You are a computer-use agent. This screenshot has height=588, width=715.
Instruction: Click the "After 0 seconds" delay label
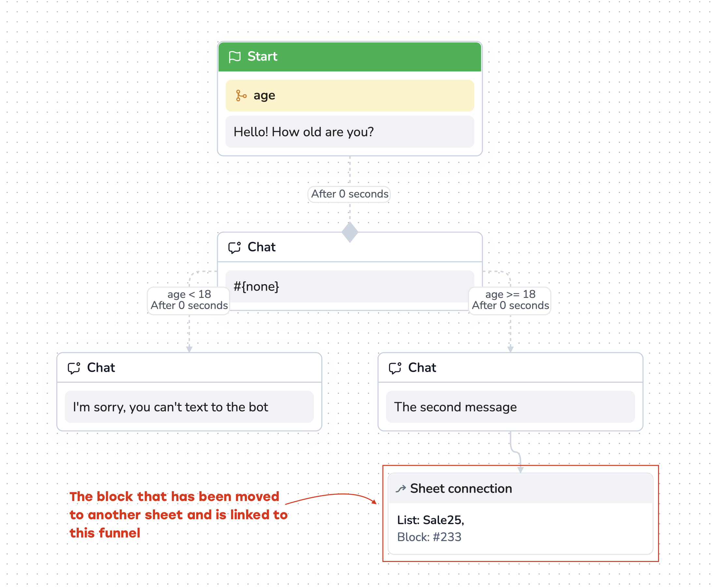click(350, 194)
